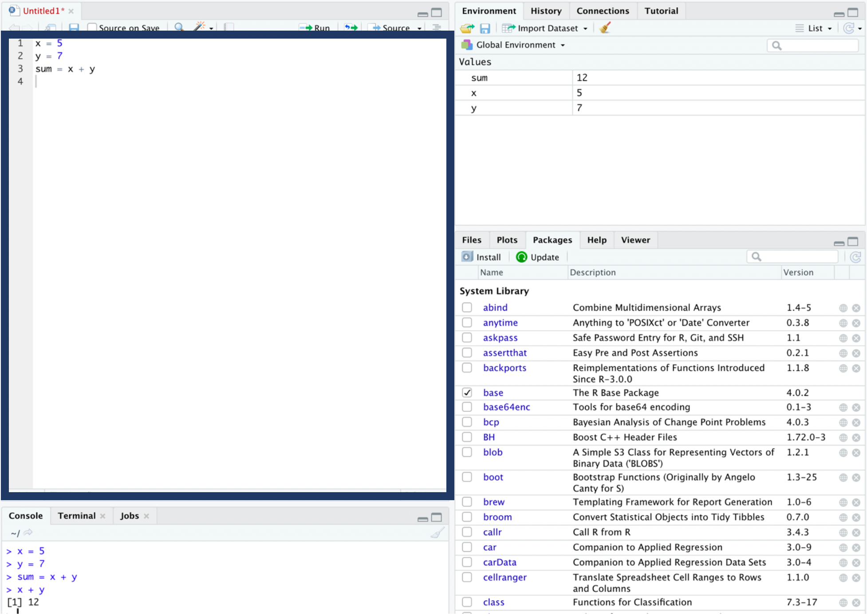This screenshot has width=867, height=616.
Task: Open the broom package documentation link
Action: (x=497, y=517)
